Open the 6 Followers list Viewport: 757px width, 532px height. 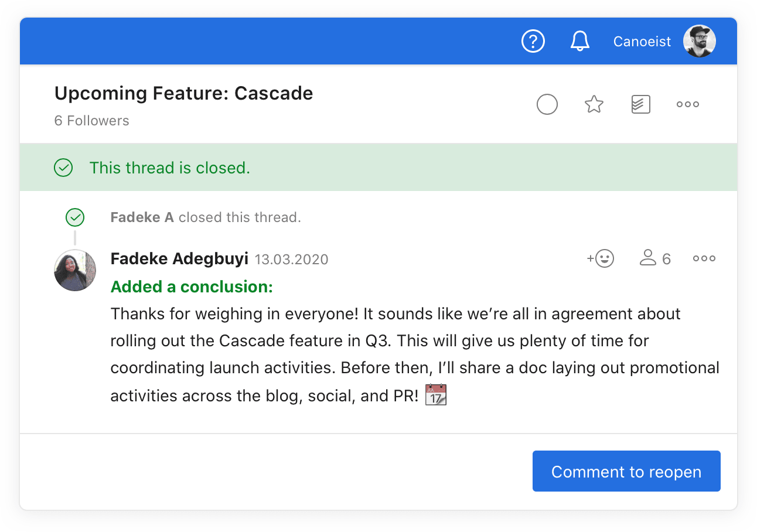[91, 121]
